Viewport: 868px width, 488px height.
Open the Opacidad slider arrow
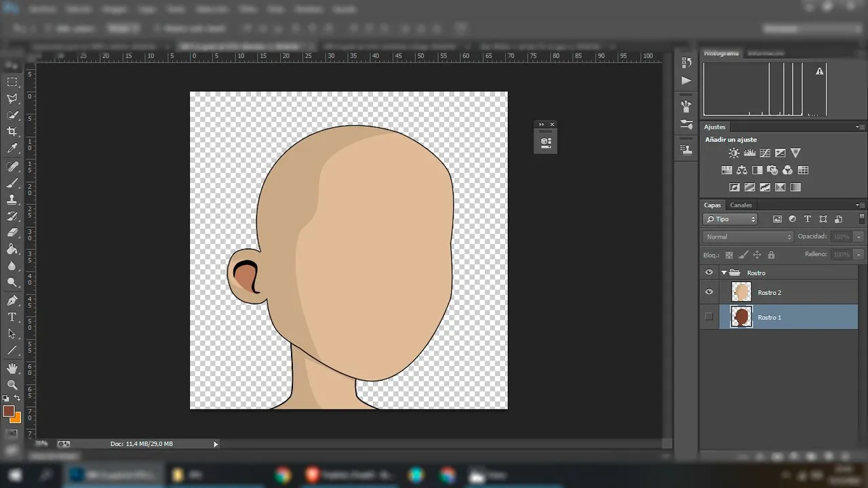pyautogui.click(x=859, y=237)
